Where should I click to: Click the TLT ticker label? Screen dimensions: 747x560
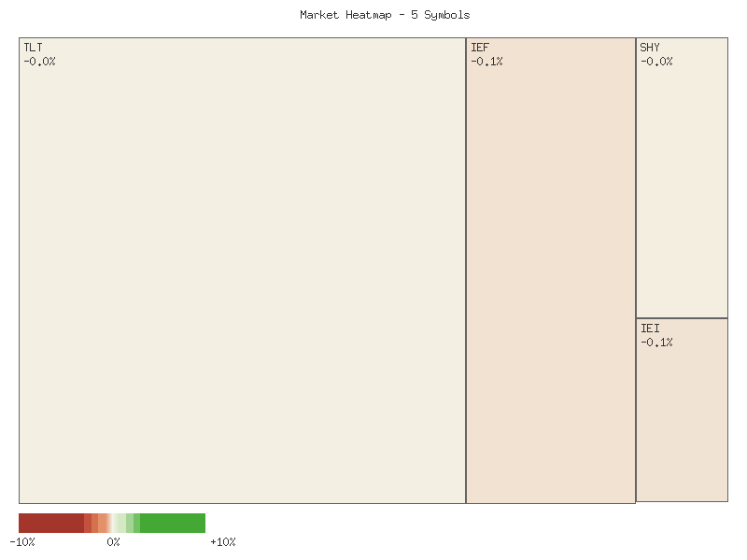tap(32, 46)
